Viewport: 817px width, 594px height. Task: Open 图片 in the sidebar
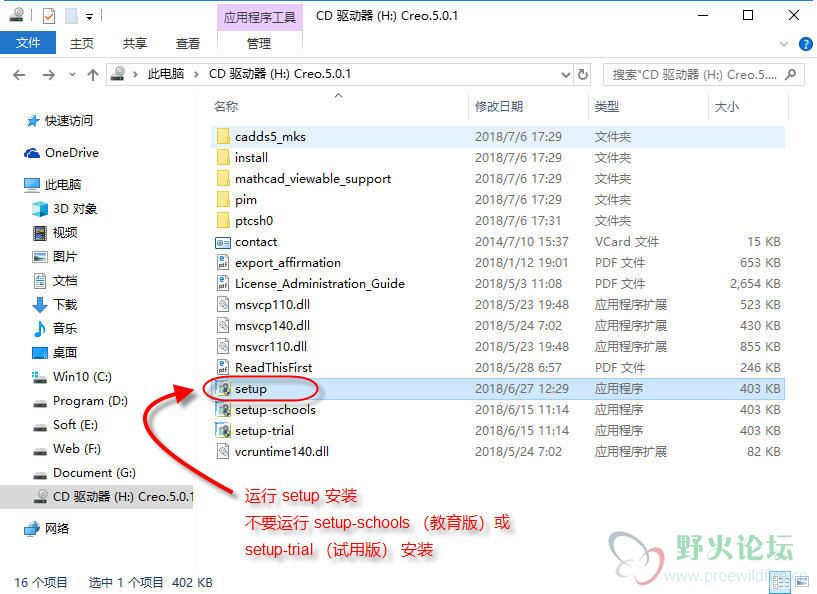(x=65, y=256)
